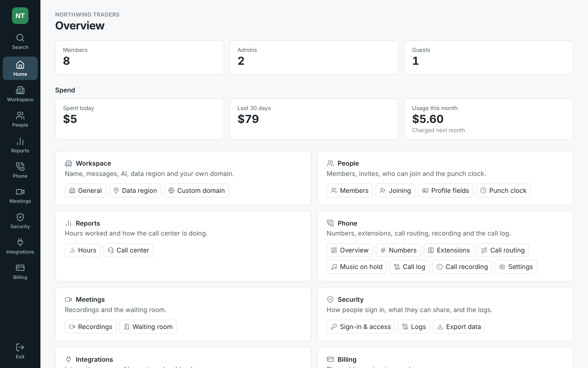Open Meetings in the sidebar
588x368 pixels.
point(20,196)
